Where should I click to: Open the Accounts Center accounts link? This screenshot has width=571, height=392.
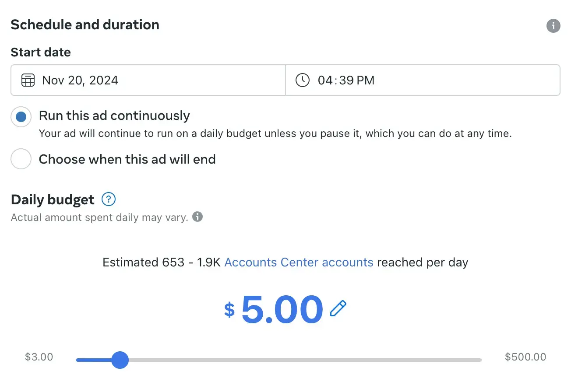coord(299,262)
